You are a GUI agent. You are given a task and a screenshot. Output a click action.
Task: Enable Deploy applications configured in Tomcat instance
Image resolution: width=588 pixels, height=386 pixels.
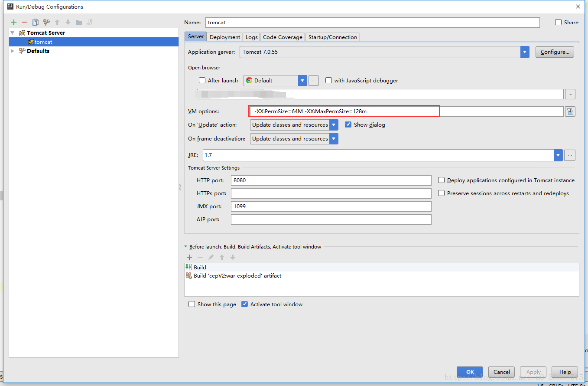pyautogui.click(x=442, y=180)
